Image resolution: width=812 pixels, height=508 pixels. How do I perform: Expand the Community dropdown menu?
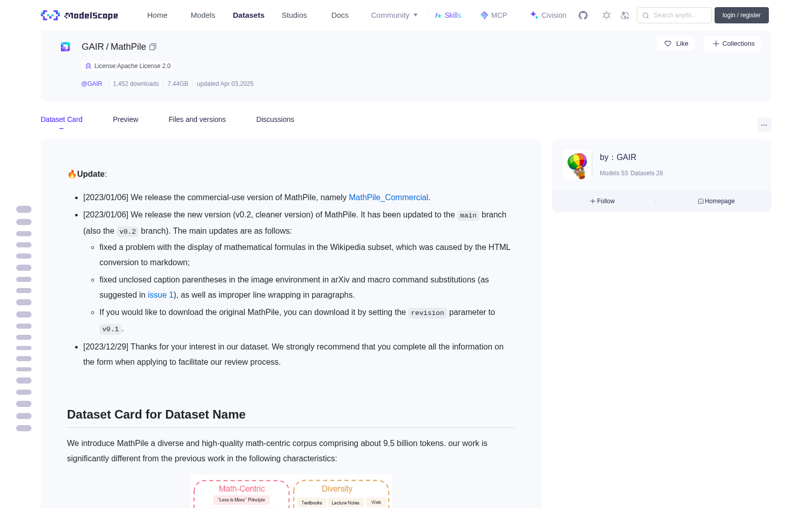click(x=394, y=15)
